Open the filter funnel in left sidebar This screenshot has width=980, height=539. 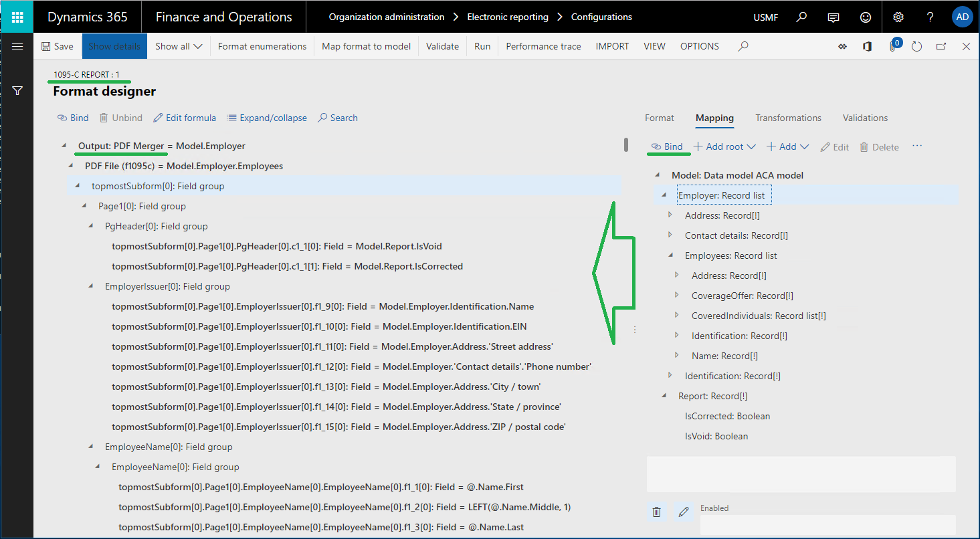tap(17, 90)
